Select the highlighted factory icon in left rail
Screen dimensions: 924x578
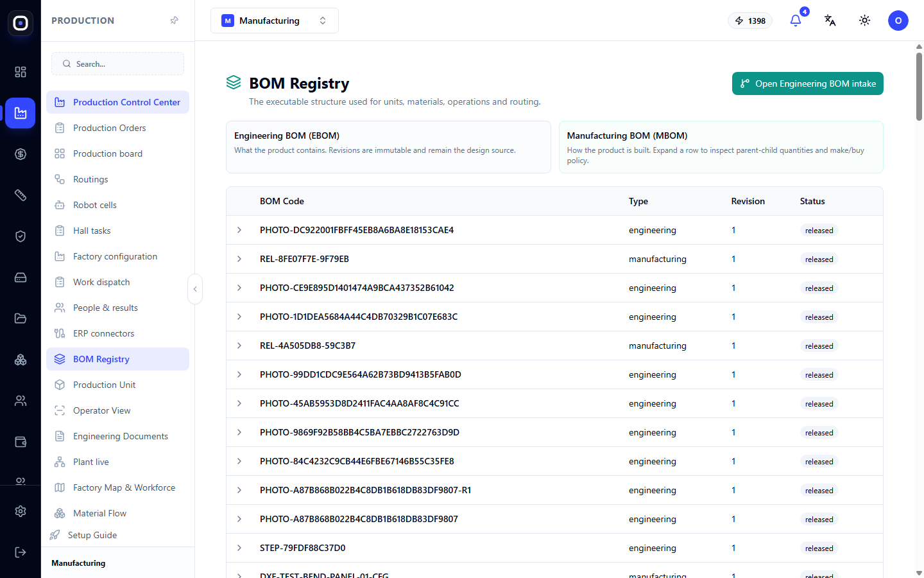(x=21, y=113)
